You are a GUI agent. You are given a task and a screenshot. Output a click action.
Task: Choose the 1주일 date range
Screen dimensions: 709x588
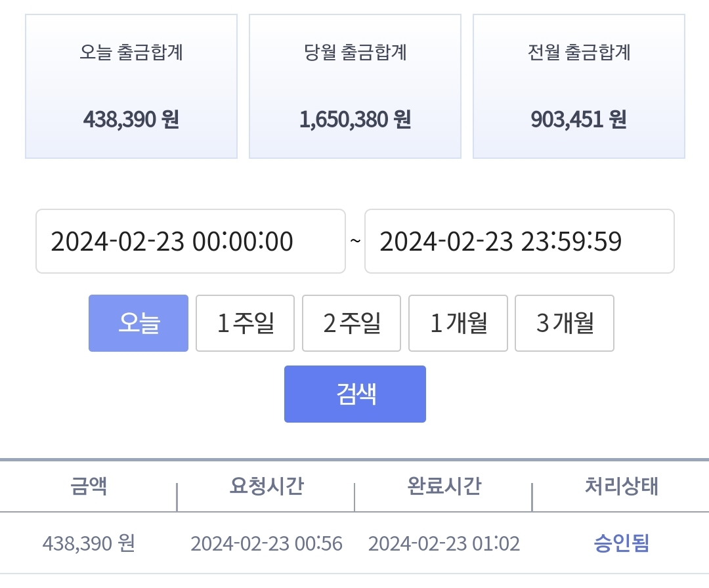(245, 323)
